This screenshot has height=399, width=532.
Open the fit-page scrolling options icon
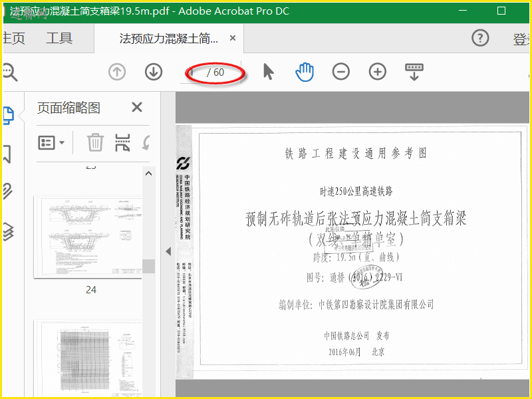coord(414,72)
